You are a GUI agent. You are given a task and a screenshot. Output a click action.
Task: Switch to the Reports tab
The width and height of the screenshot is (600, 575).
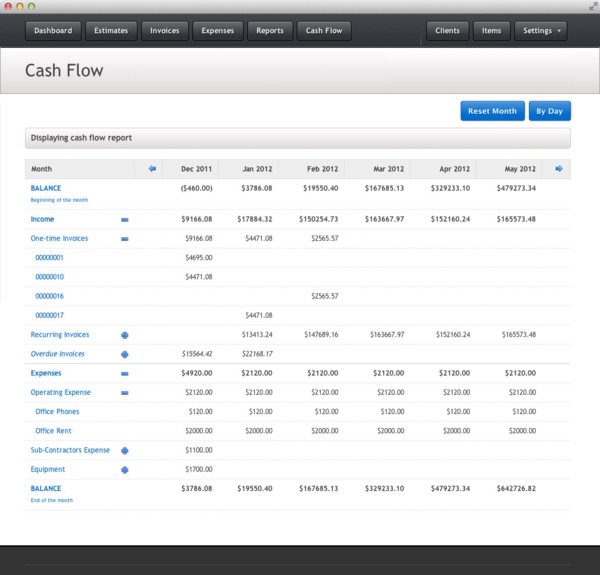[269, 31]
